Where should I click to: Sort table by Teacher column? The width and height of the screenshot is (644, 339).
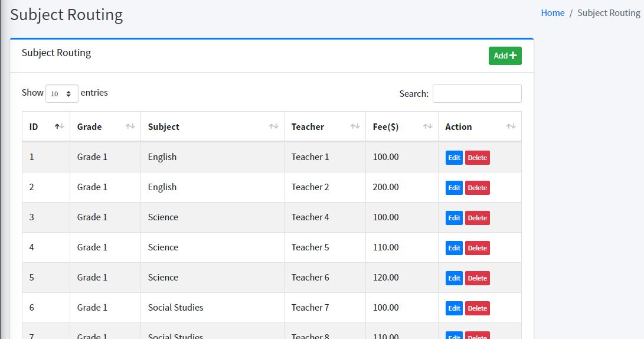tap(325, 126)
